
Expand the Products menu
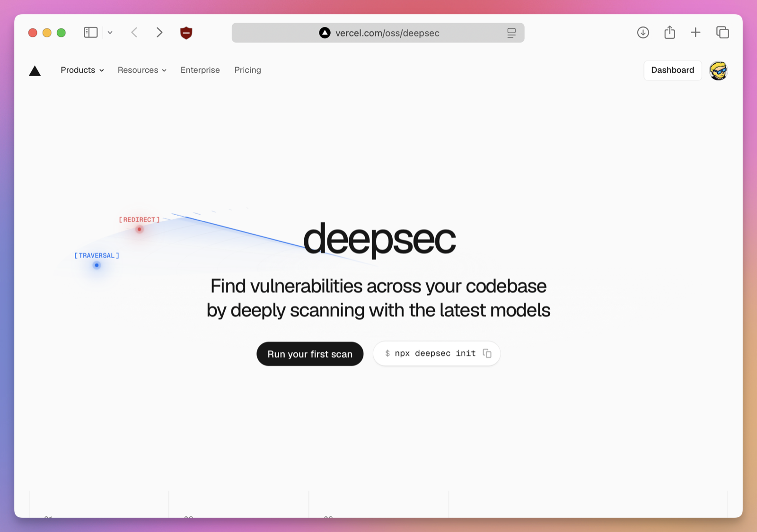pyautogui.click(x=82, y=70)
